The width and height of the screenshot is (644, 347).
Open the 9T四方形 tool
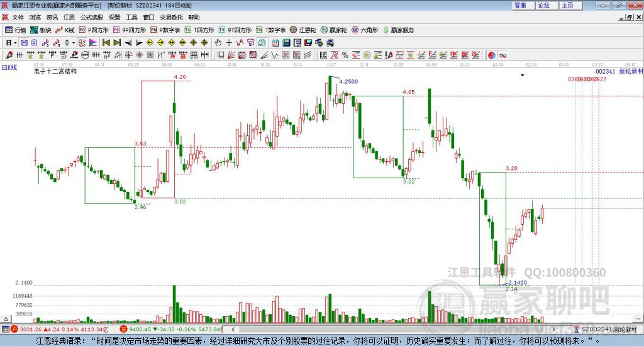[235, 30]
